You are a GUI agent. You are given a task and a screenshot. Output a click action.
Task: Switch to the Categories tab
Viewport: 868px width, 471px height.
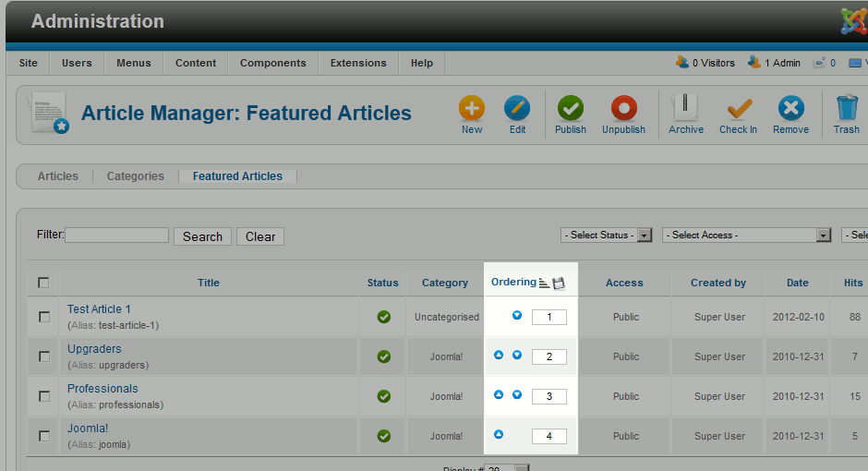[x=136, y=175]
